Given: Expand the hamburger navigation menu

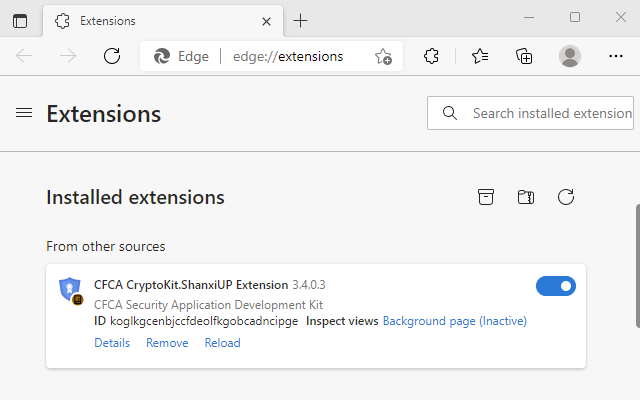Looking at the screenshot, I should tap(24, 113).
